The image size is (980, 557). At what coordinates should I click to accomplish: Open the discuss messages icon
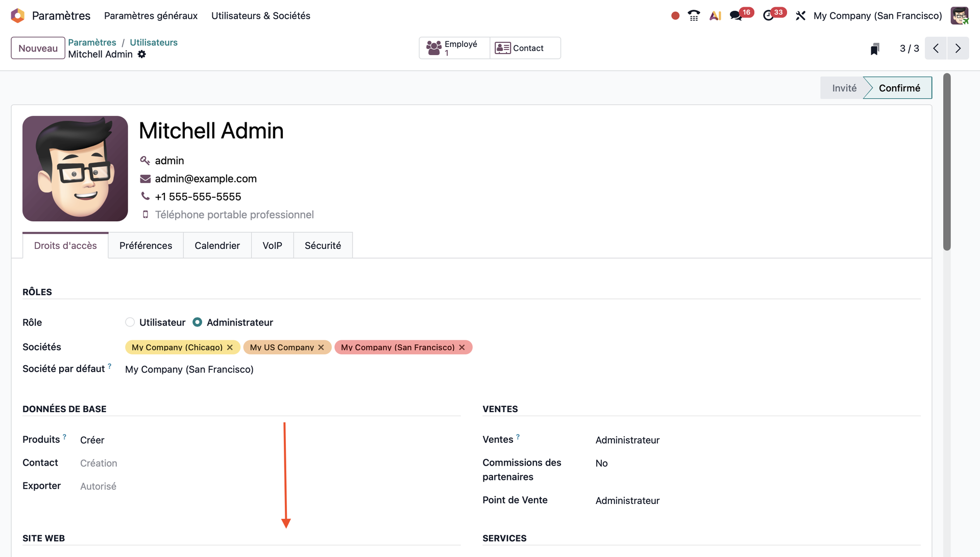[x=736, y=16]
